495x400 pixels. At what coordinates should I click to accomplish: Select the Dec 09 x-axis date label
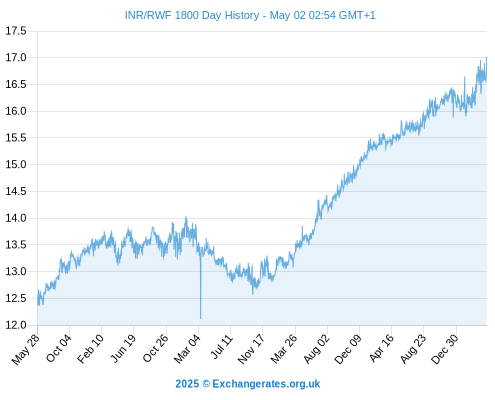click(x=348, y=349)
